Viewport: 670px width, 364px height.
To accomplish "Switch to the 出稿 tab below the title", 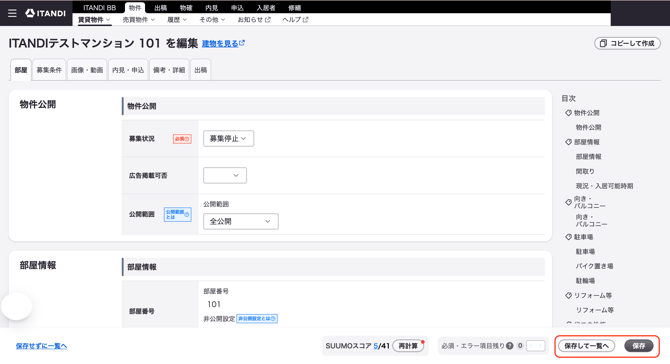I will 200,70.
